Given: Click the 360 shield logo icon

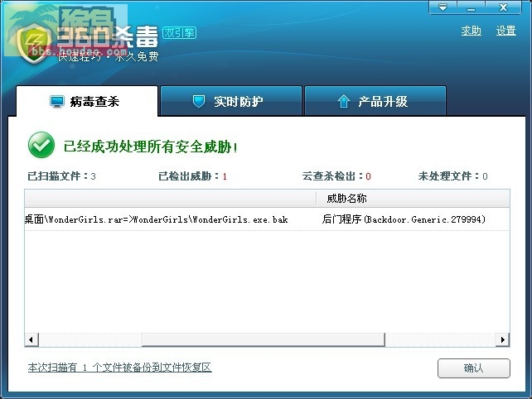Looking at the screenshot, I should click(34, 44).
